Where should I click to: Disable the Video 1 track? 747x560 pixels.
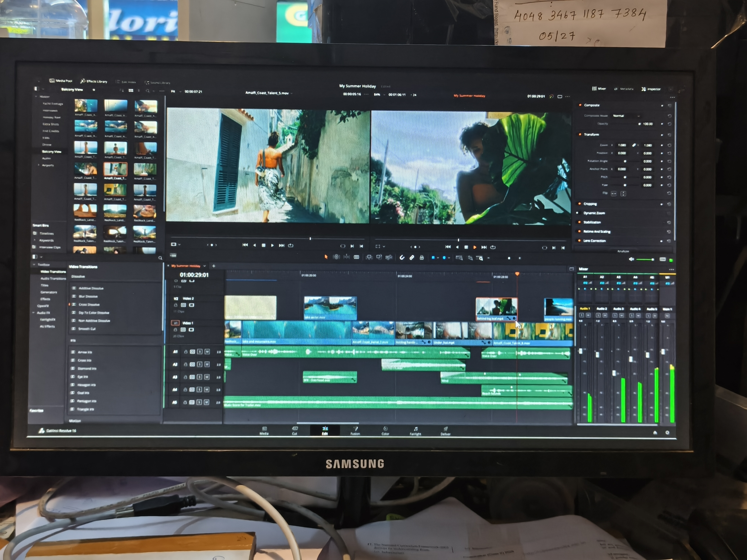click(x=191, y=329)
